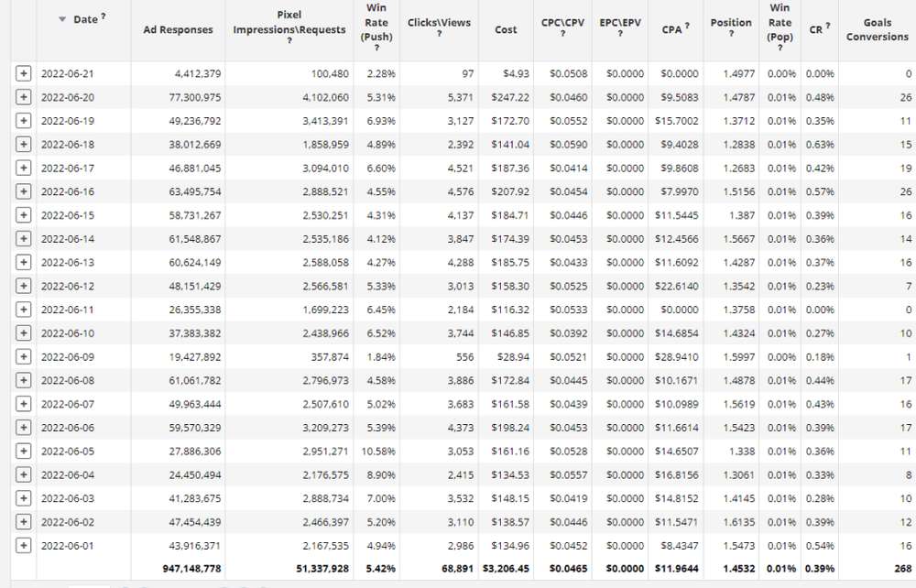Expand the 2022-06-21 row

click(x=23, y=74)
